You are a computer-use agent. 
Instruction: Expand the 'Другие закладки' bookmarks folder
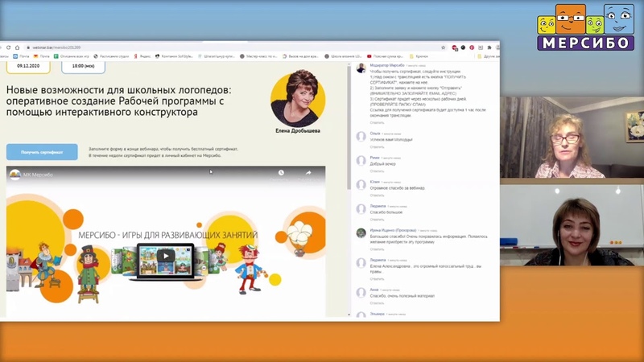coord(489,56)
